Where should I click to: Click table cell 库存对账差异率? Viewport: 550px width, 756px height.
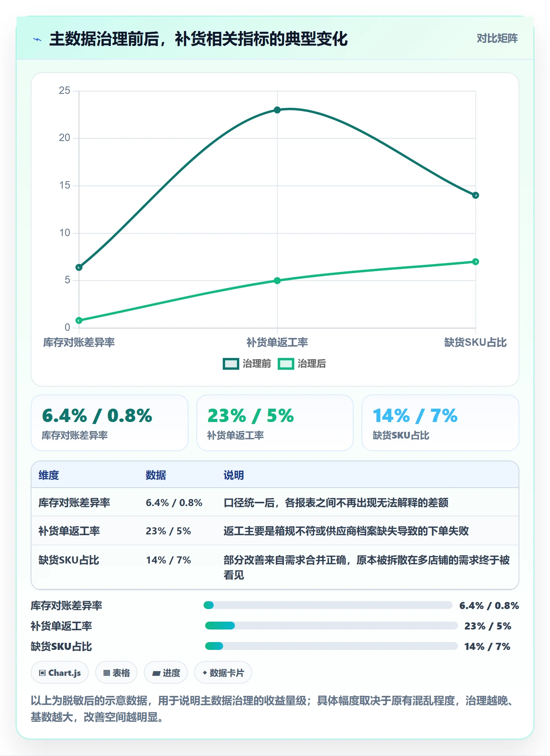pos(74,503)
